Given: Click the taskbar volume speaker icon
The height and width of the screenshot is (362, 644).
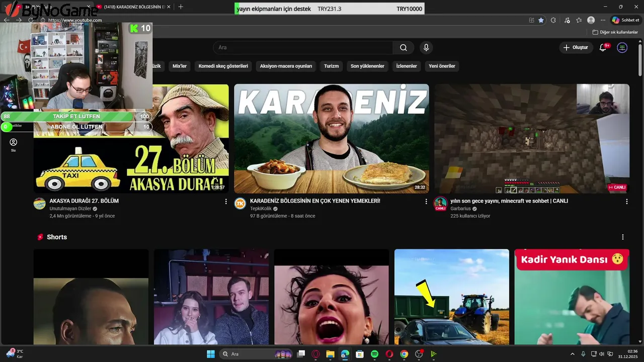Looking at the screenshot, I should coord(602,354).
